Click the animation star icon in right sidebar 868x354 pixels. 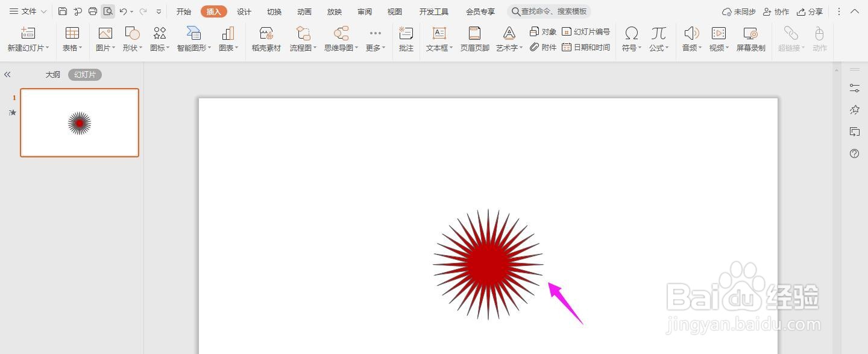[855, 110]
